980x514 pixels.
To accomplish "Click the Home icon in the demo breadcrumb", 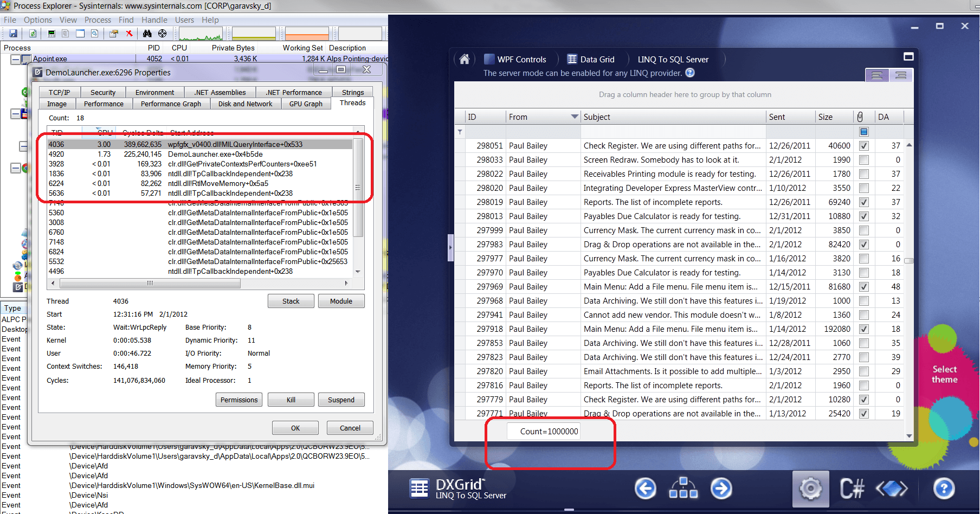I will (x=465, y=59).
